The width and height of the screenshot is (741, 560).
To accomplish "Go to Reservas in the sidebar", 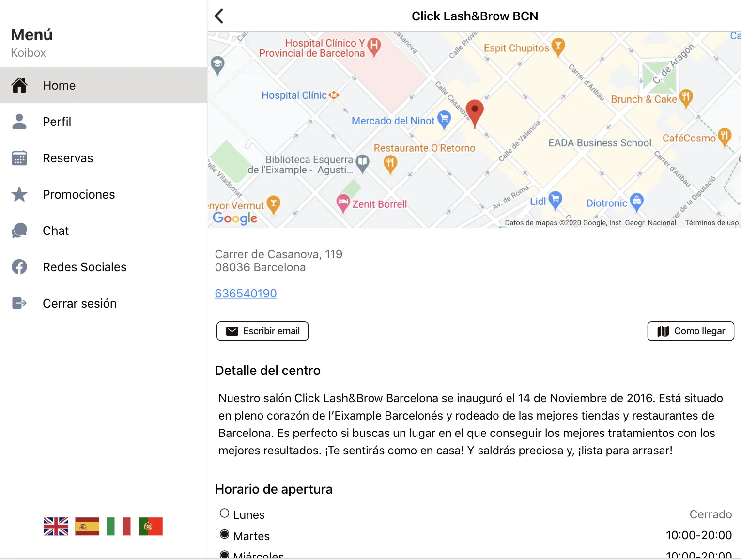I will coord(68,158).
